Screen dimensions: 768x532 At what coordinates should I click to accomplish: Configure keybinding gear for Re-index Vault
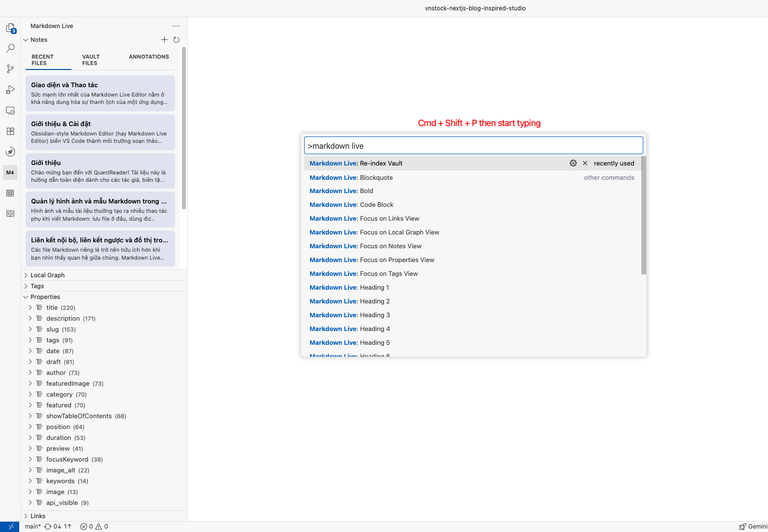coord(573,163)
